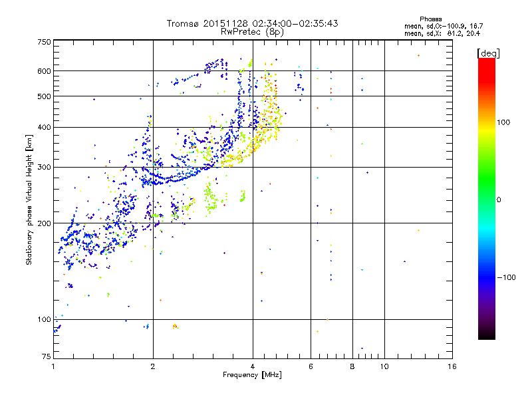Click the y-axis tick label '400'
This screenshot has width=532, height=399.
(44, 127)
